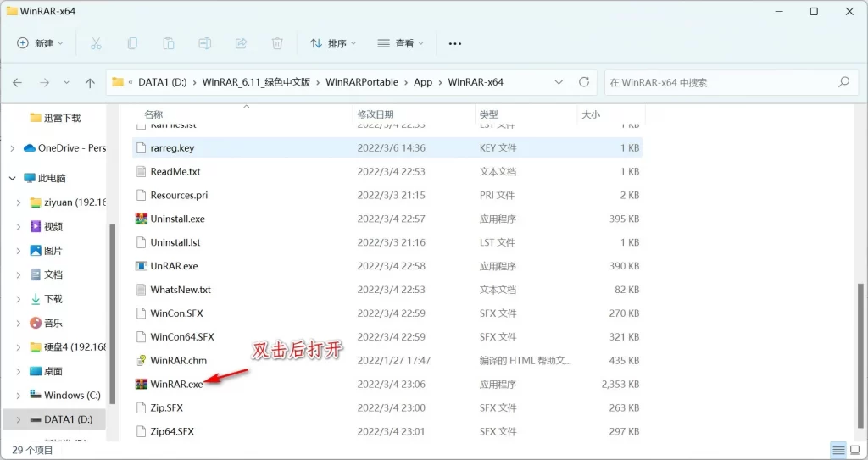Screen dimensions: 868x460
Task: Navigate to WinRARPortable in breadcrumb
Action: [361, 82]
